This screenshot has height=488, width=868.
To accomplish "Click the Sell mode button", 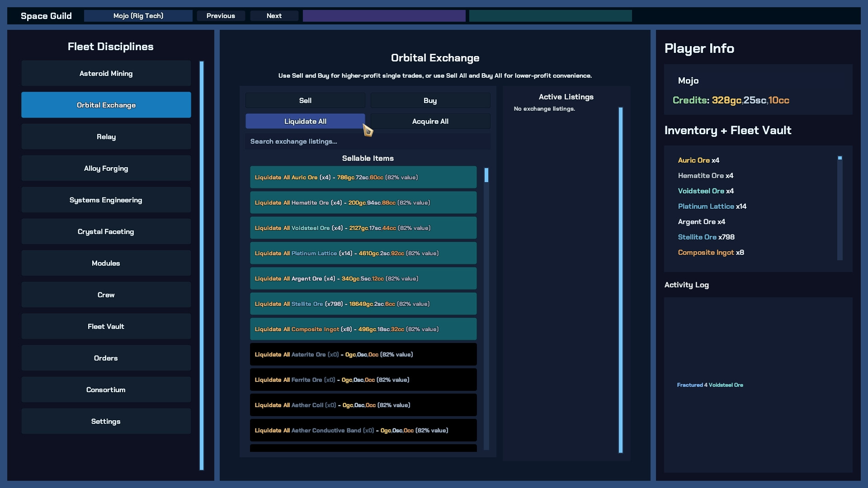I will click(305, 100).
